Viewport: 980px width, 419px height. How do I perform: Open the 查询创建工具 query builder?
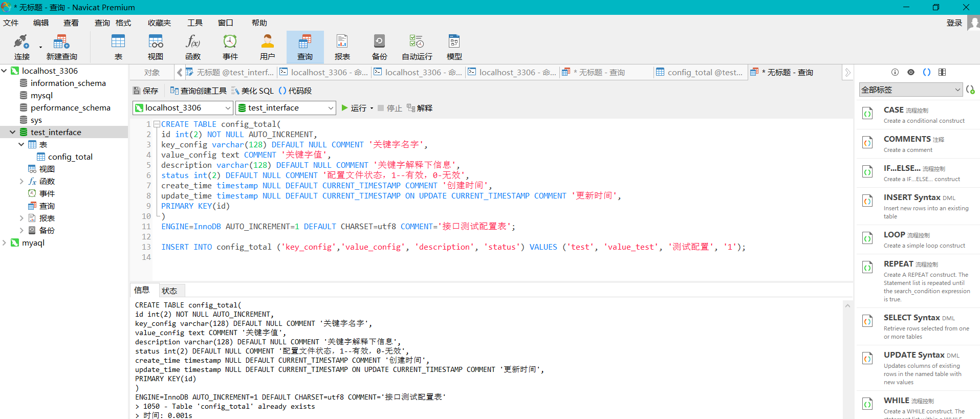[198, 91]
